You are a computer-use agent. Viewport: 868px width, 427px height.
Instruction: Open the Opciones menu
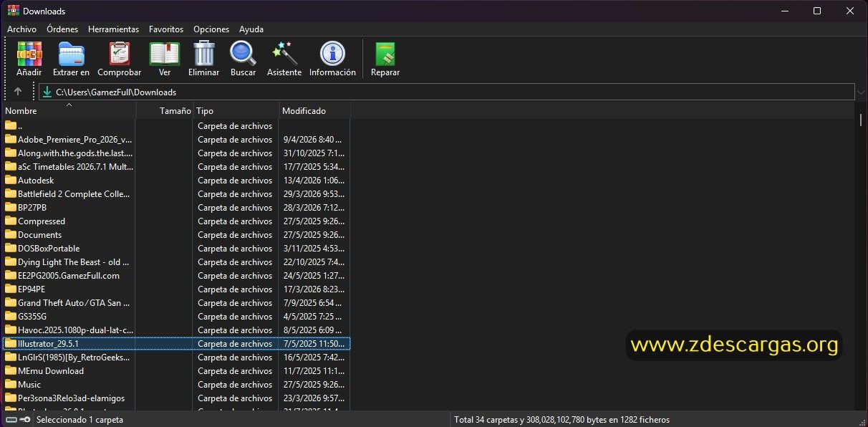211,29
